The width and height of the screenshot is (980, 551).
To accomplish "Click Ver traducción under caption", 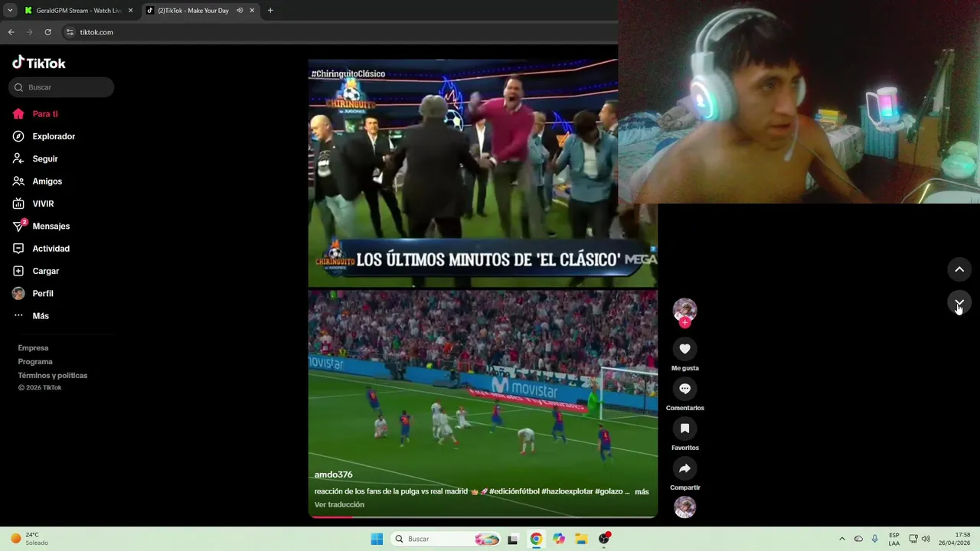I will coord(339,504).
